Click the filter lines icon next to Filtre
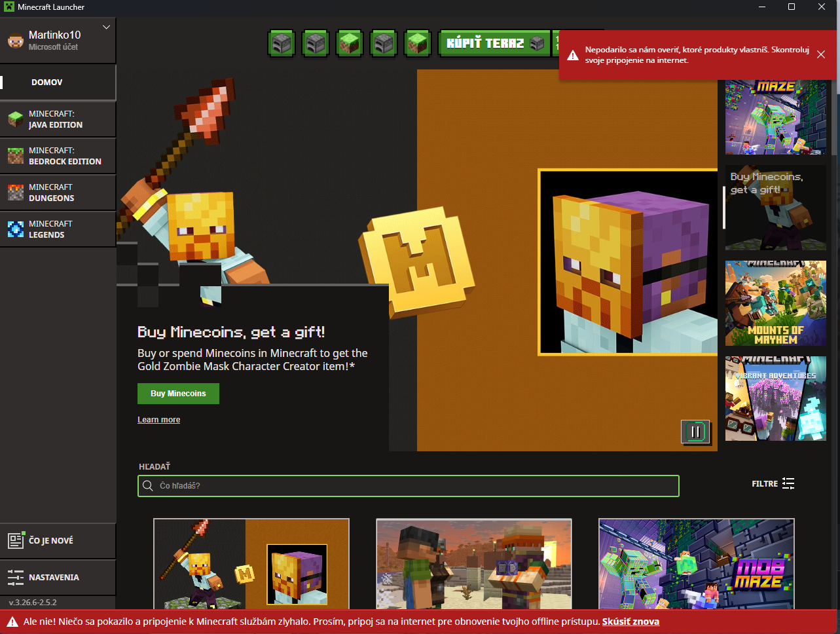Screen dimensions: 840x634 (788, 483)
